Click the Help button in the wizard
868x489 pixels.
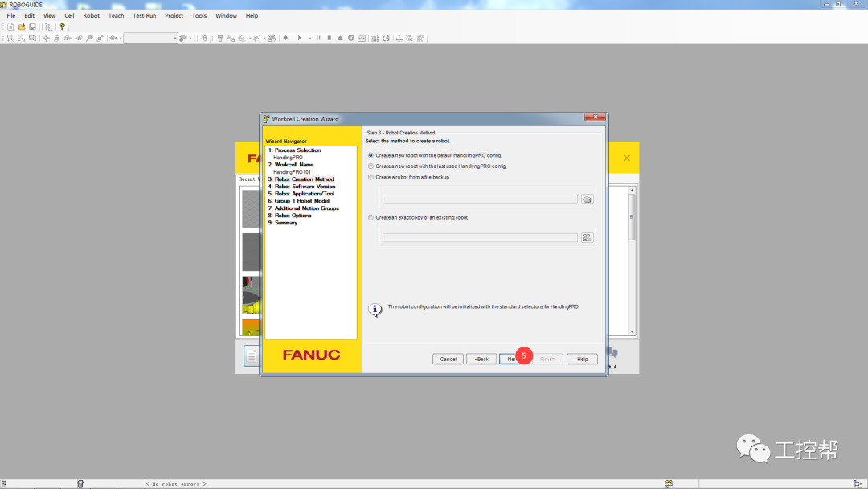click(583, 359)
